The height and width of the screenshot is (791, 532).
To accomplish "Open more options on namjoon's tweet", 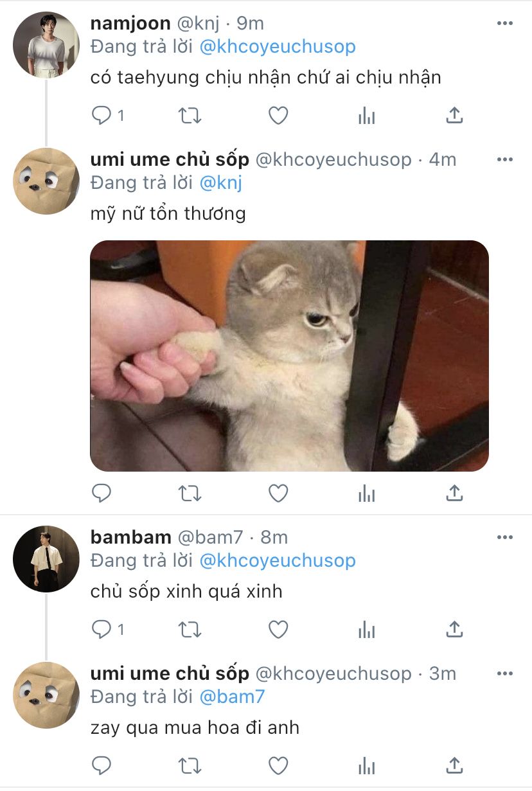I will pos(505,23).
